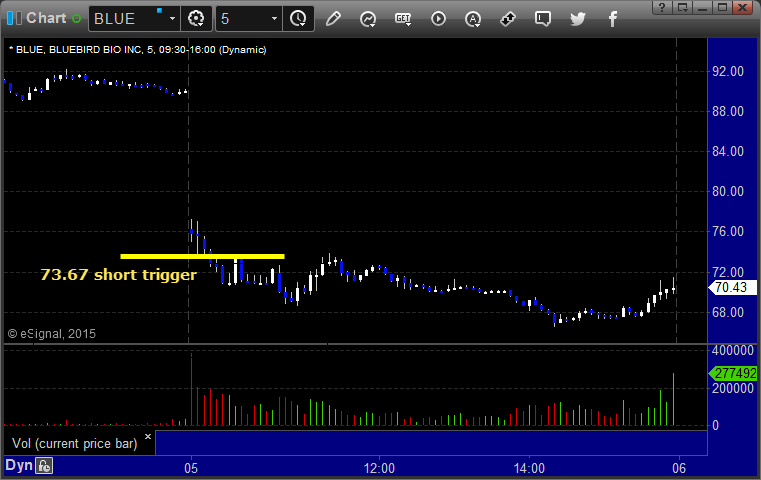761x480 pixels.
Task: Click the 400000 volume axis label
Action: click(732, 350)
